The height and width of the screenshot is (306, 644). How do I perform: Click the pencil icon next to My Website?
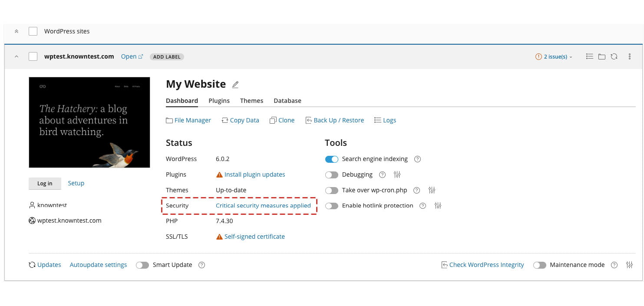tap(235, 85)
